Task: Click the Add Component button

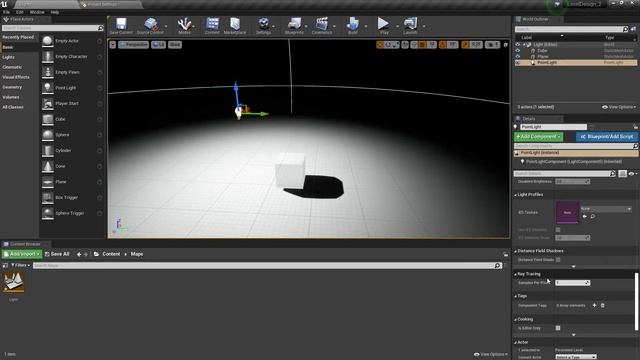Action: [x=538, y=137]
